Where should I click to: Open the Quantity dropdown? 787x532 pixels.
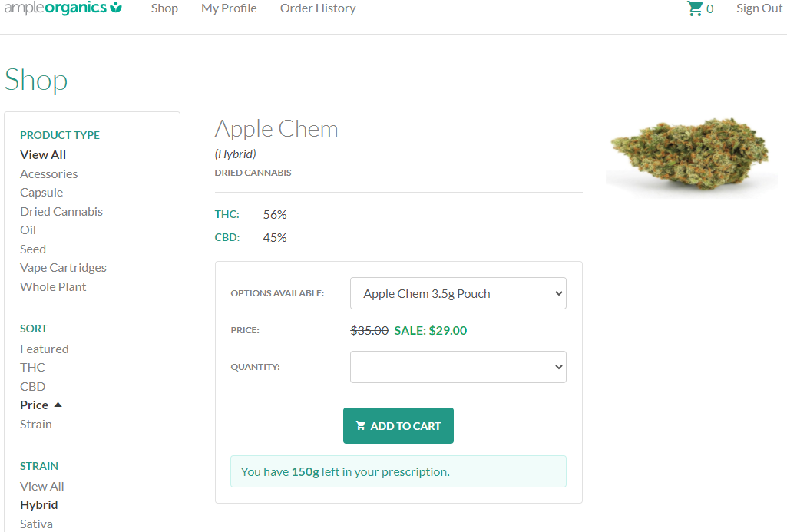click(458, 367)
